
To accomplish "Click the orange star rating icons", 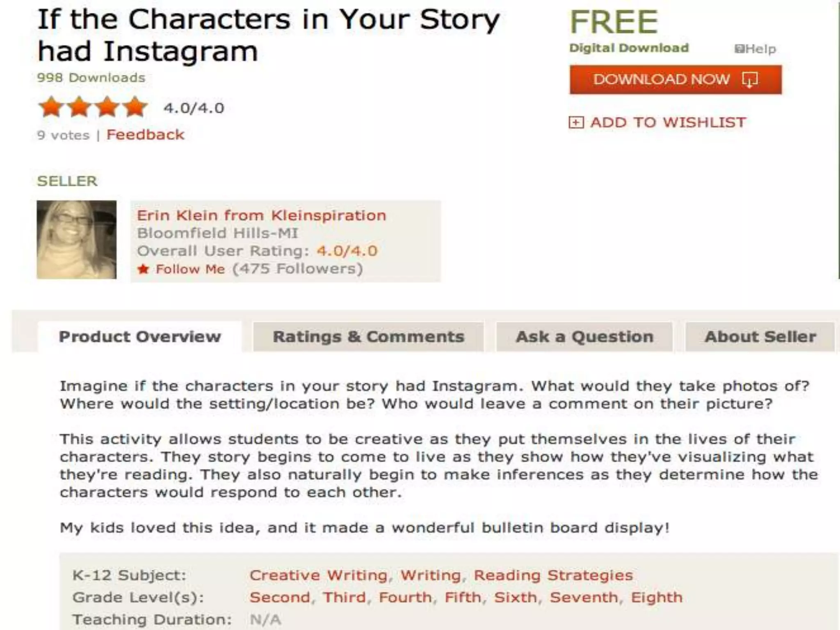I will point(93,107).
